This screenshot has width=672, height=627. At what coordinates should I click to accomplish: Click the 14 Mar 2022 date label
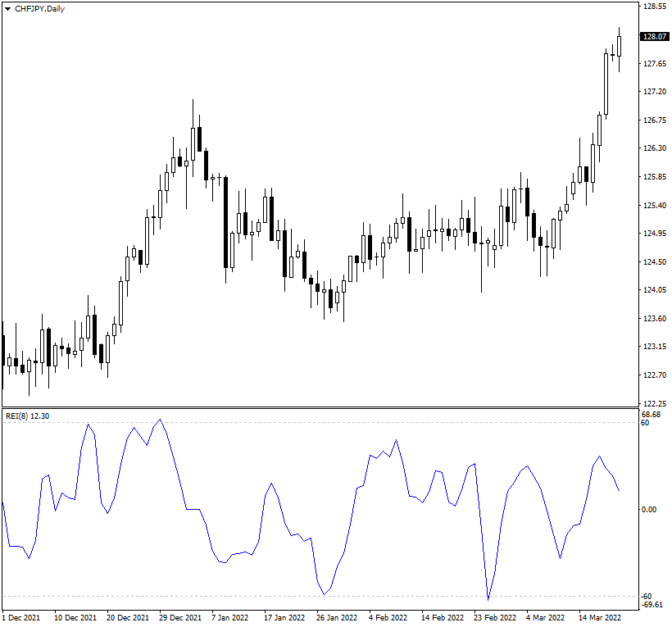[600, 616]
